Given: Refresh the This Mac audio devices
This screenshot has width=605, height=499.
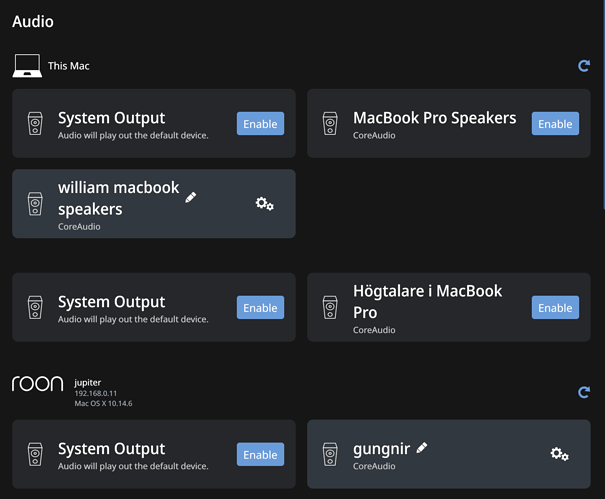Looking at the screenshot, I should (584, 66).
